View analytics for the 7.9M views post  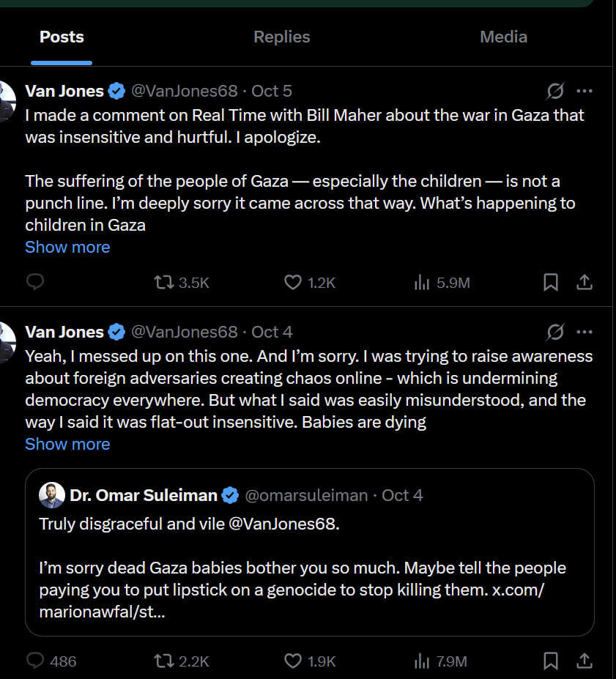pos(422,661)
